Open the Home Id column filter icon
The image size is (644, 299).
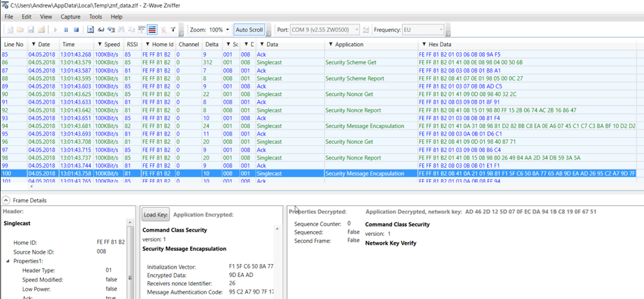[x=147, y=45]
